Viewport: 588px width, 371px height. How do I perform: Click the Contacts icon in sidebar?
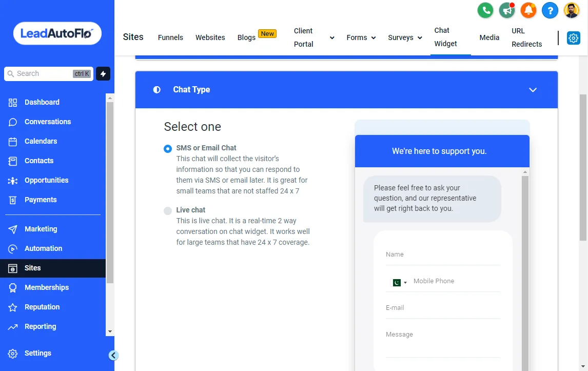[13, 161]
